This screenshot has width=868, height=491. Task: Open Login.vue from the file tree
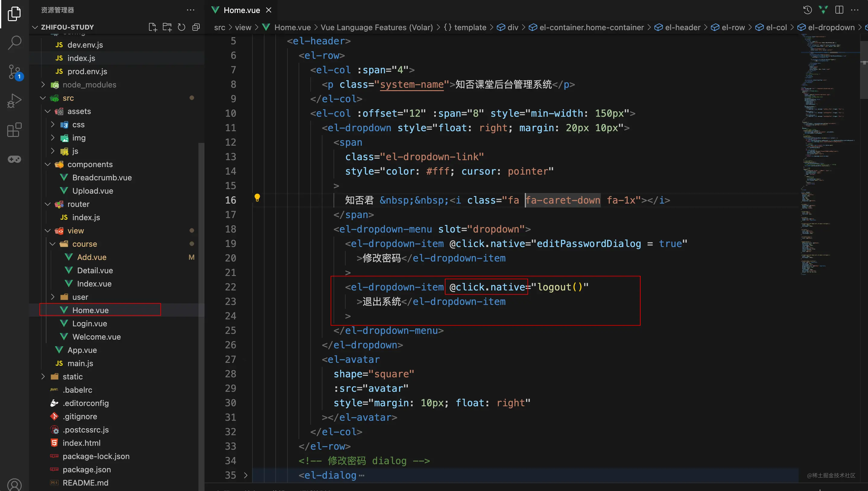(x=90, y=323)
